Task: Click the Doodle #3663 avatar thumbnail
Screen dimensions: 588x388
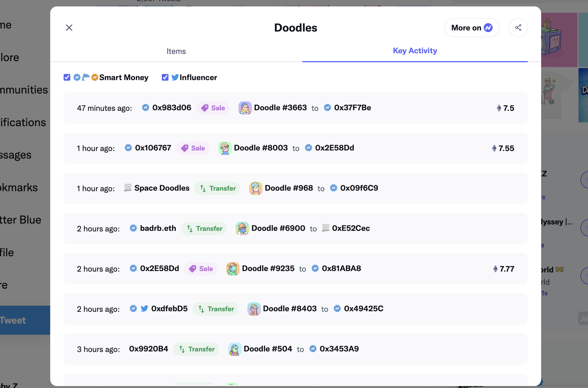Action: tap(245, 108)
